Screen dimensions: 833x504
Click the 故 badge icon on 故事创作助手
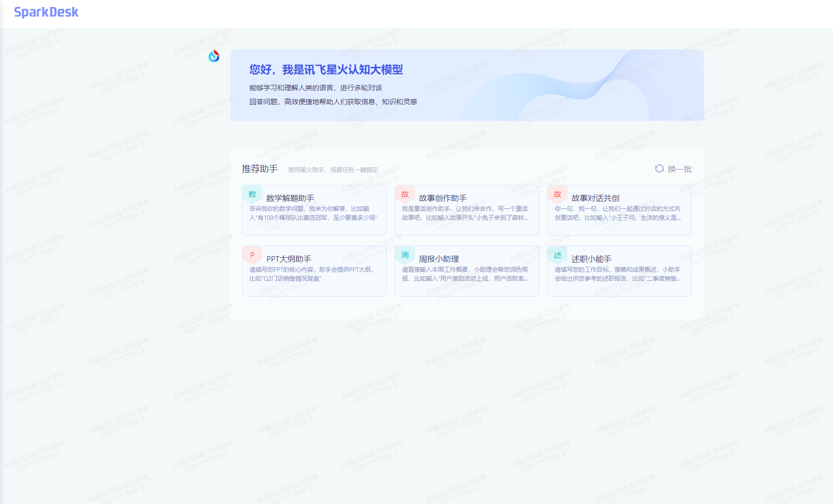pos(405,194)
